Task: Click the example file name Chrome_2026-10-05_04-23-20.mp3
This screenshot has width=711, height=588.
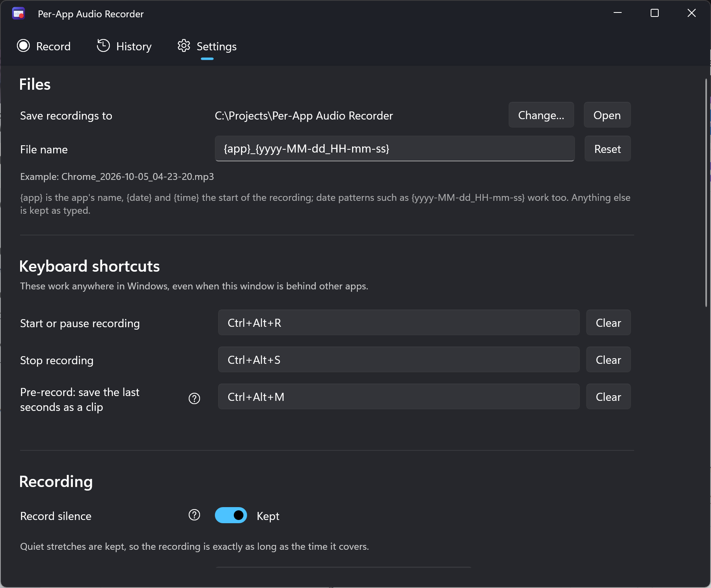Action: click(x=138, y=177)
